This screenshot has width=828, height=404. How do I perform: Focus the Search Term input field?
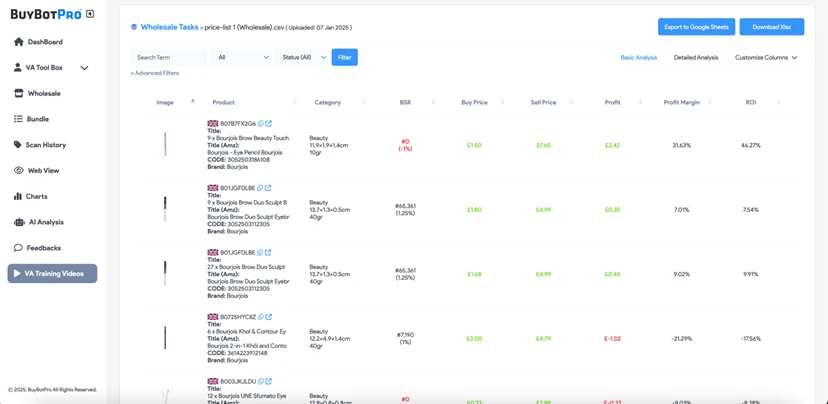[168, 58]
